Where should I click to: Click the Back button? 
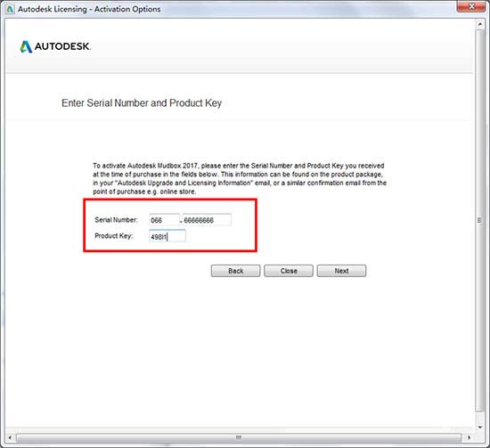(x=235, y=271)
